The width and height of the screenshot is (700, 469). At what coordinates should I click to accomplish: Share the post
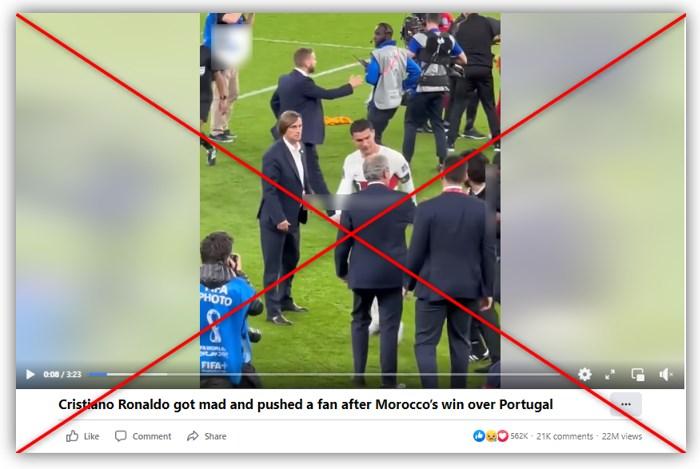click(x=206, y=436)
